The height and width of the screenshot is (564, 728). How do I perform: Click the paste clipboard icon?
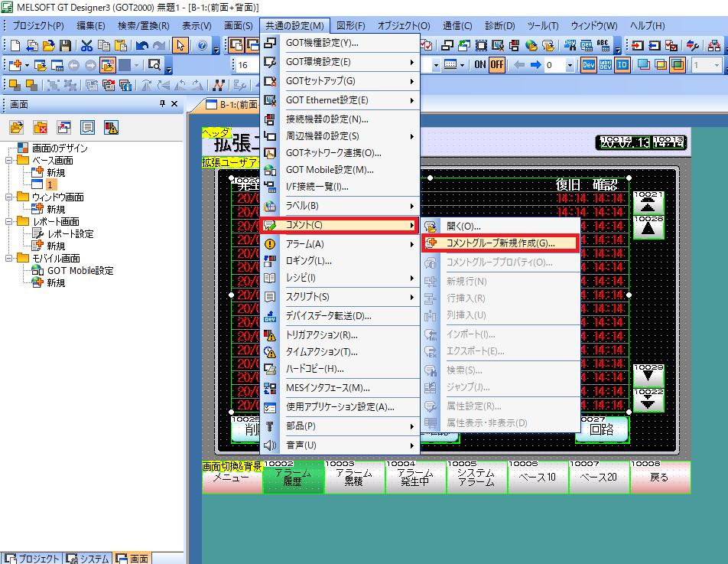120,45
